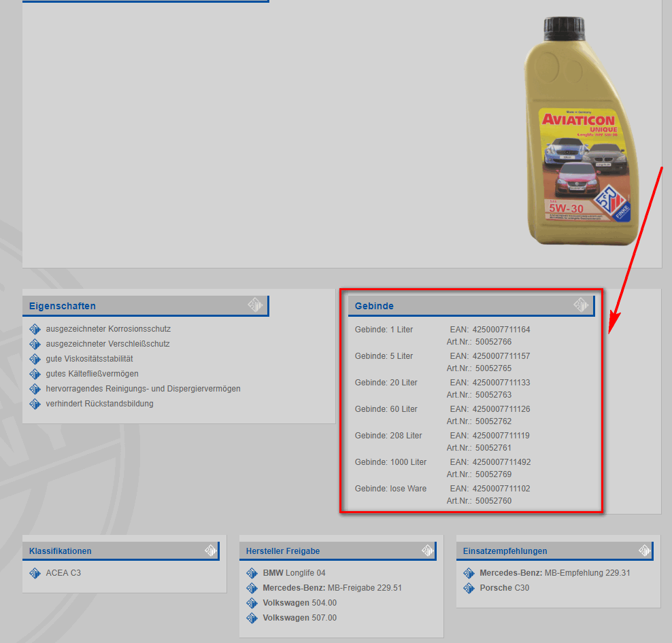Image resolution: width=672 pixels, height=643 pixels.
Task: Click EAN number 4250007711157
Action: 501,356
